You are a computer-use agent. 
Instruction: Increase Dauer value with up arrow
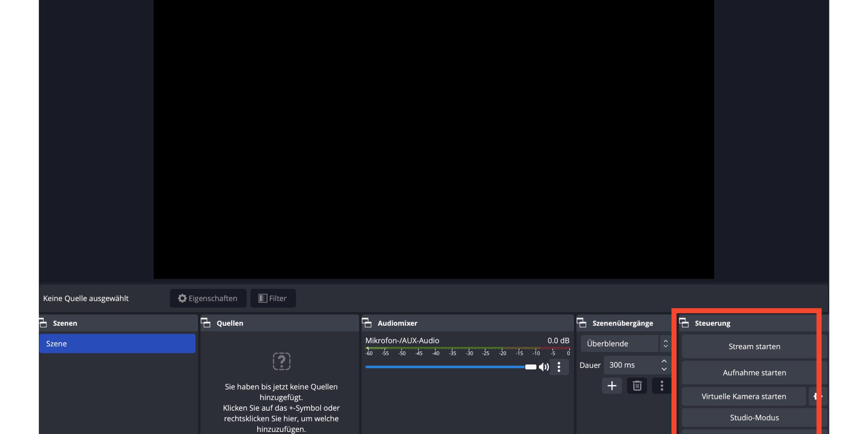coord(664,361)
